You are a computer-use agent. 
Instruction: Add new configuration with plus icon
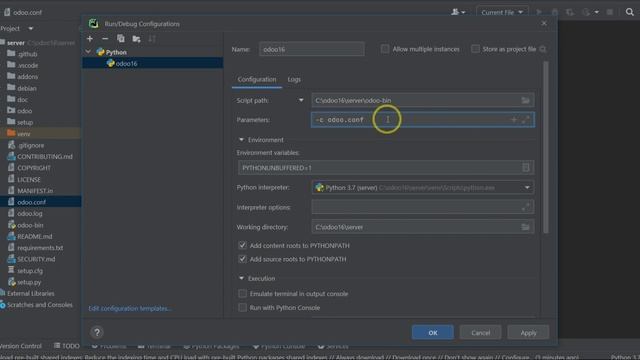pyautogui.click(x=90, y=39)
